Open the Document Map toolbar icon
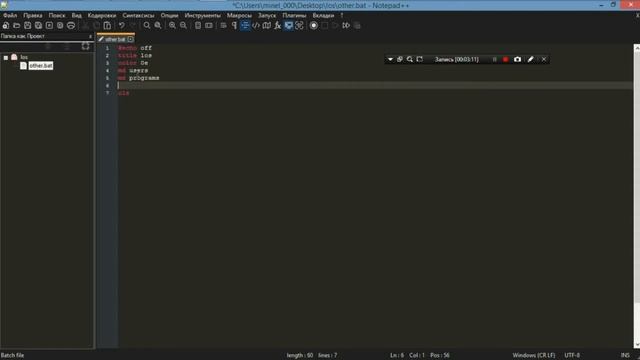Image resolution: width=640 pixels, height=360 pixels. (267, 26)
